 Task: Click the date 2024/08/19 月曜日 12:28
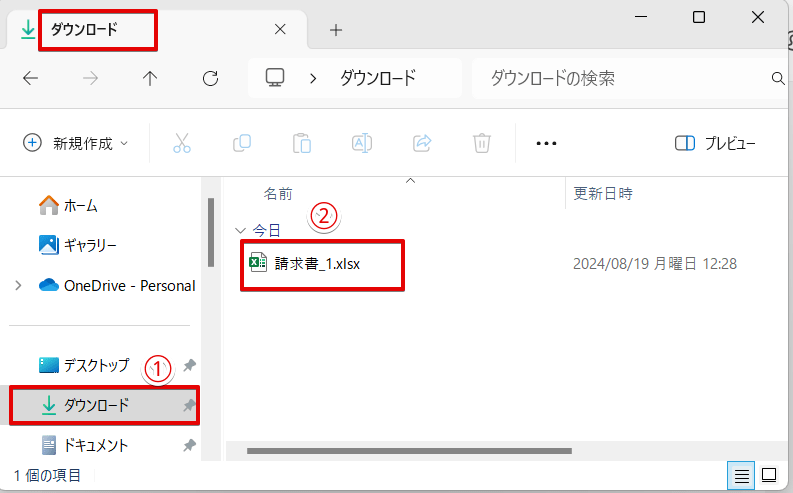click(x=654, y=263)
